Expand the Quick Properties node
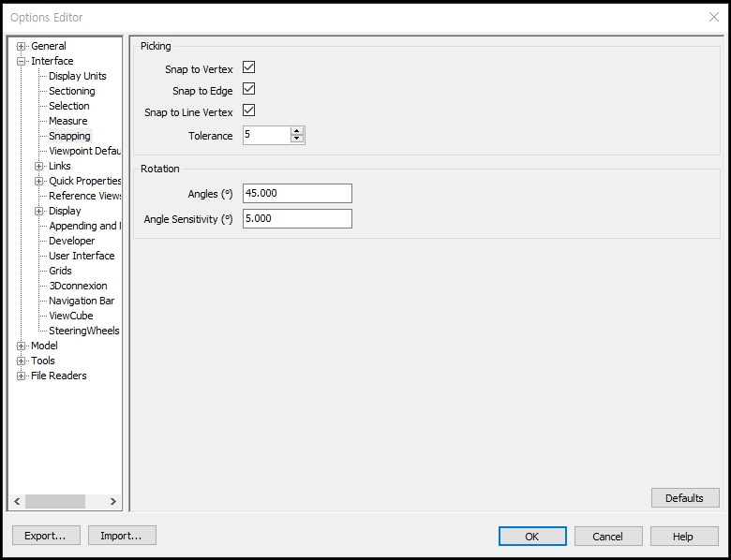This screenshot has height=560, width=731. (x=39, y=181)
